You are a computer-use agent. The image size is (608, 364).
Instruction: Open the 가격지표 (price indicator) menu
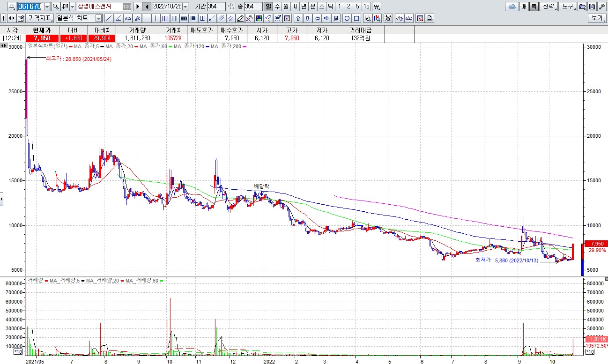tap(40, 18)
